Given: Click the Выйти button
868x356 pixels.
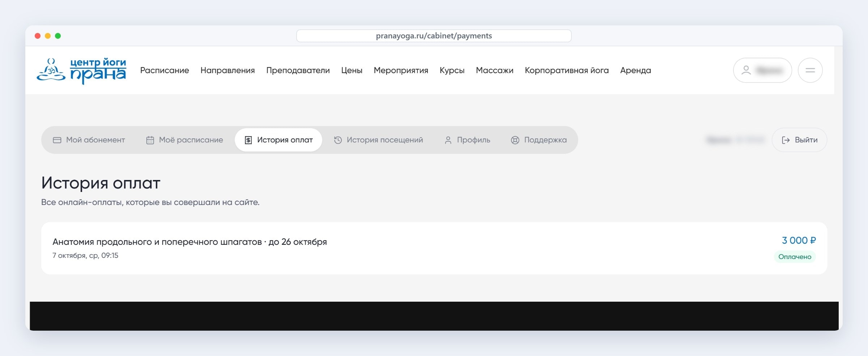Looking at the screenshot, I should pos(799,140).
